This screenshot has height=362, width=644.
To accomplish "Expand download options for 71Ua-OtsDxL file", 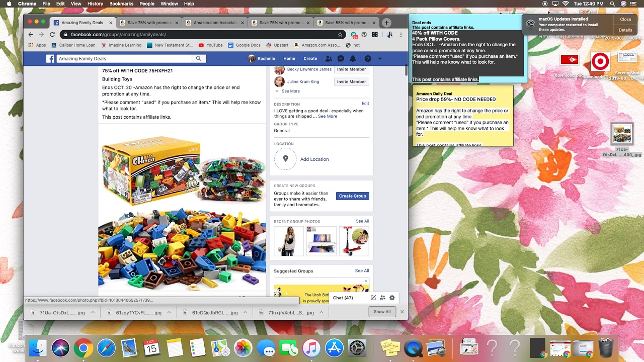I will pos(93,312).
